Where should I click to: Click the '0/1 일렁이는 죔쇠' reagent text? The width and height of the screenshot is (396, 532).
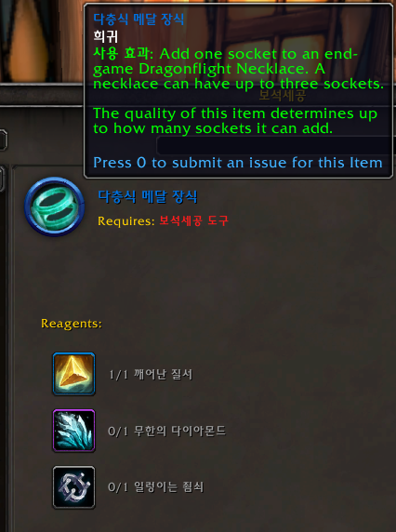tap(155, 487)
